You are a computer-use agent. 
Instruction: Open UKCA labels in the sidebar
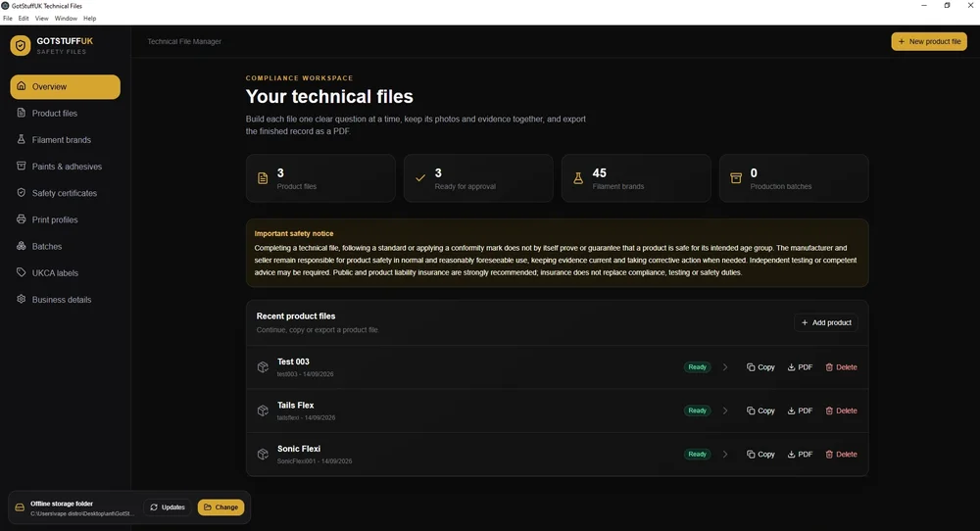tap(65, 273)
